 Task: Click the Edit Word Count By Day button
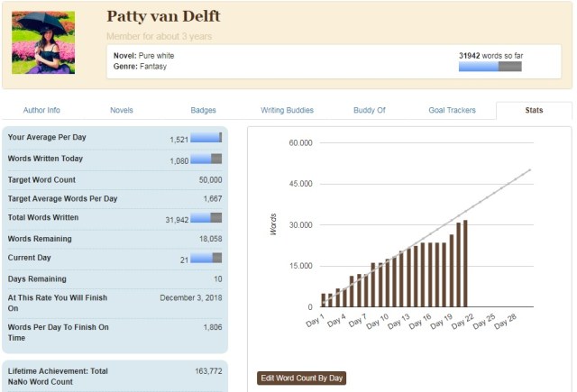(301, 378)
